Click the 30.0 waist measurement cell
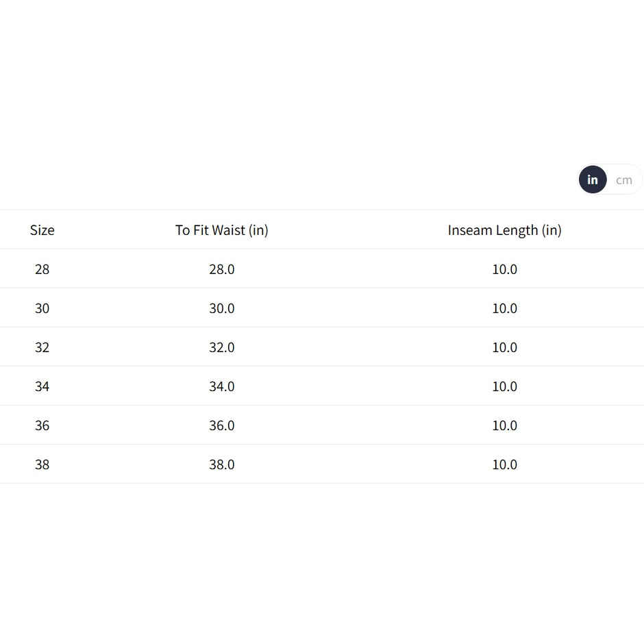The height and width of the screenshot is (644, 644). click(x=221, y=308)
